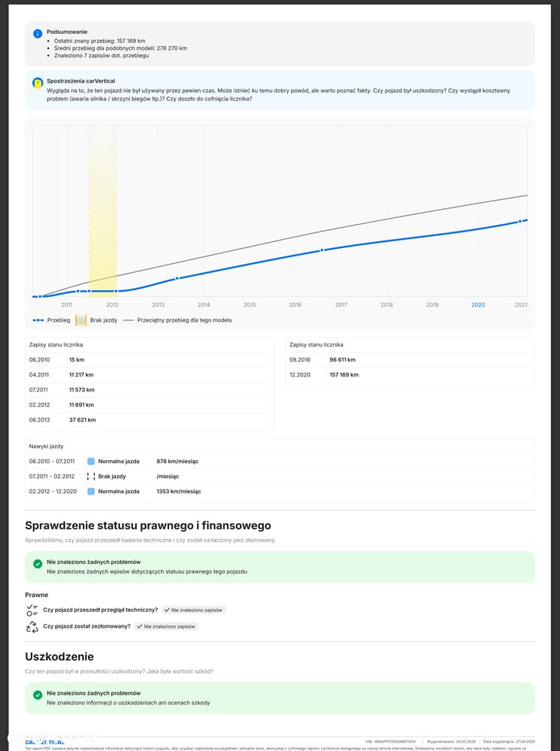Click the recycling icon beside scrapped question
The width and height of the screenshot is (560, 751).
(32, 626)
